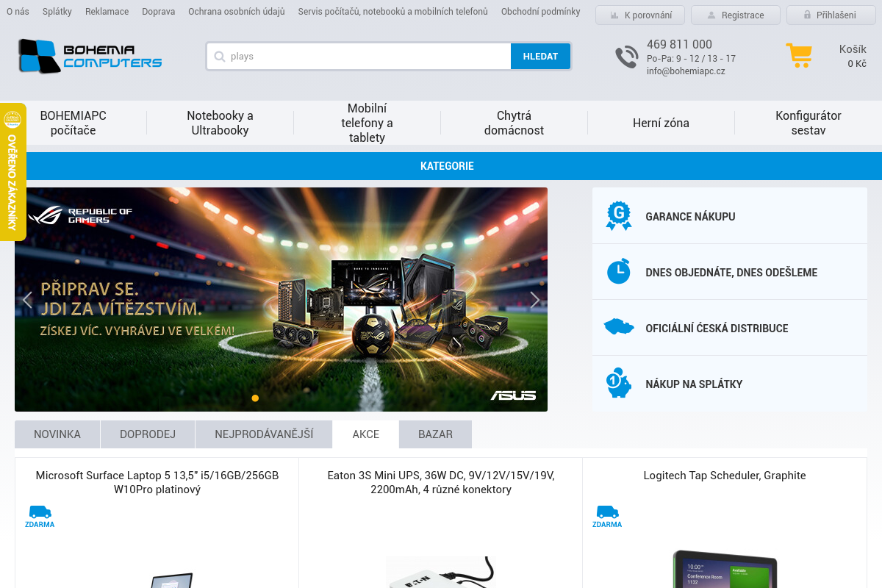Viewport: 882px width, 588px height.
Task: Click the stopwatch icon for same-day shipping
Action: tap(619, 271)
